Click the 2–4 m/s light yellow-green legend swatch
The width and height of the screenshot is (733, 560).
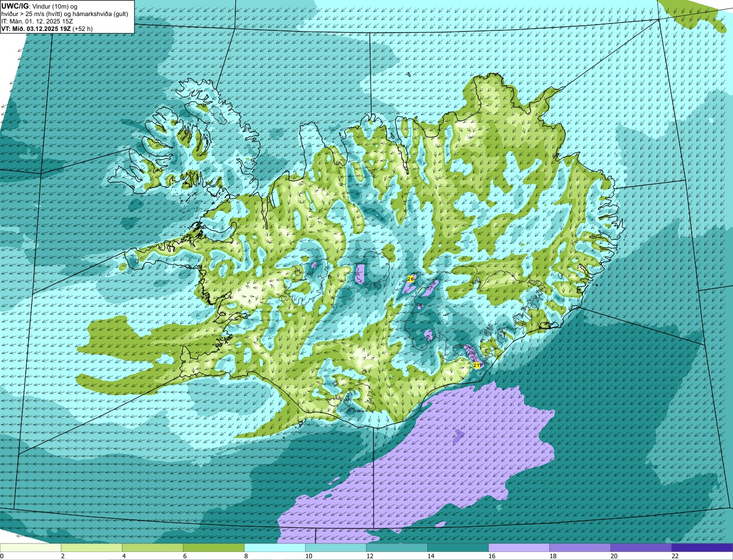92,547
